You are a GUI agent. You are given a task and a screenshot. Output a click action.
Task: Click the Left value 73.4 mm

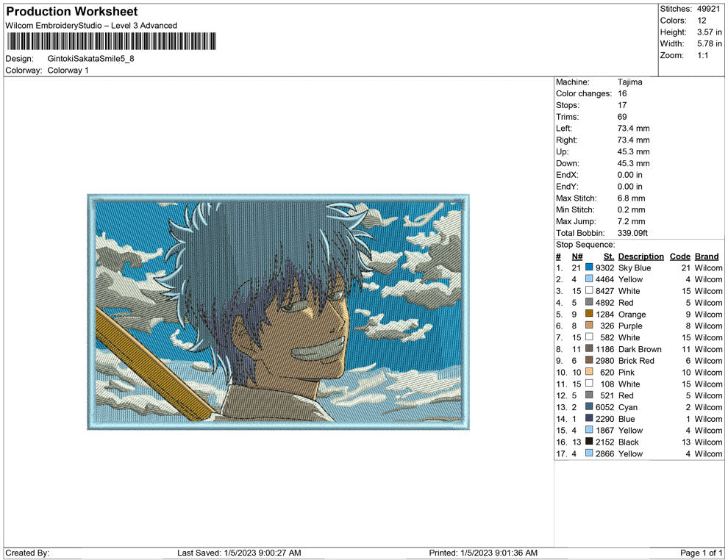[x=633, y=129]
